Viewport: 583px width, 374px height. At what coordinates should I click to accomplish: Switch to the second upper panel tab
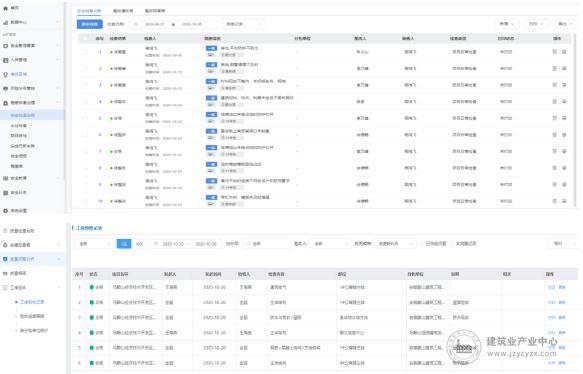(123, 11)
